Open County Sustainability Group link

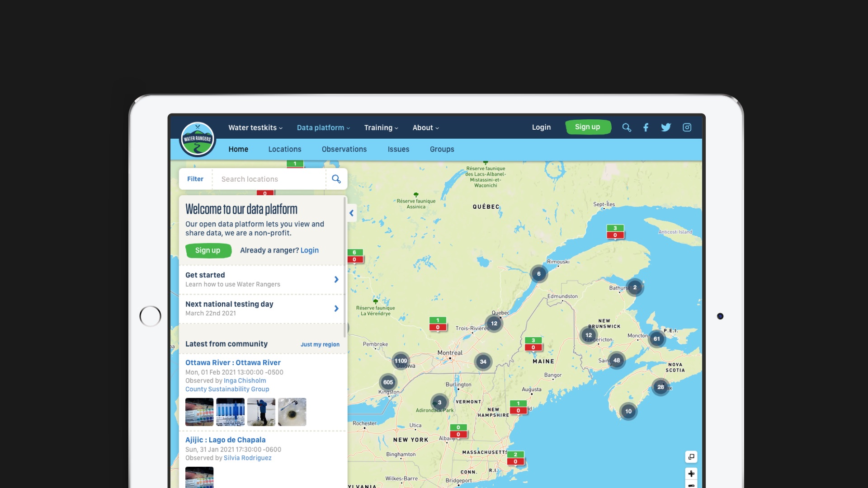click(x=227, y=389)
